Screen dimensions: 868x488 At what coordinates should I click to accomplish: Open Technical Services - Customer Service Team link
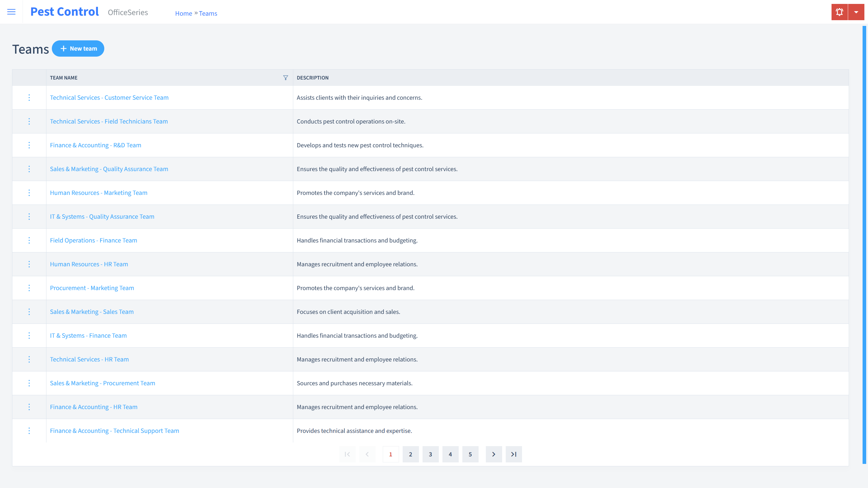109,97
